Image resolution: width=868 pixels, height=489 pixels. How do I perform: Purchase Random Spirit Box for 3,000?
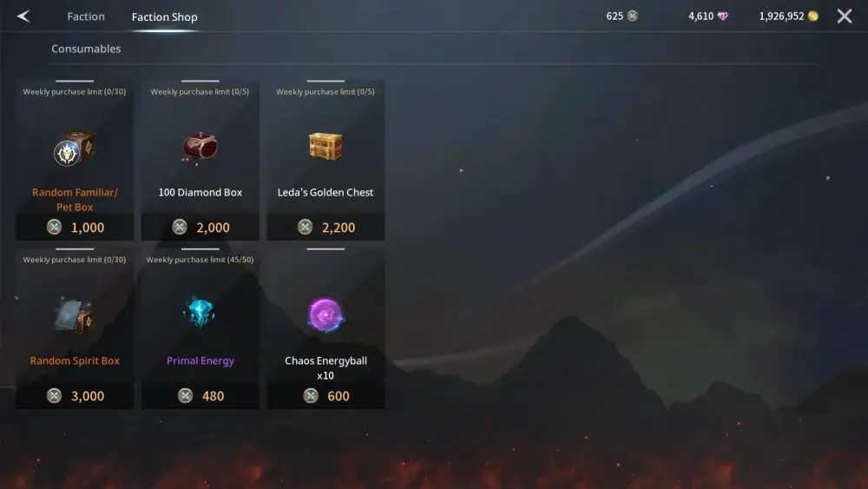click(75, 396)
